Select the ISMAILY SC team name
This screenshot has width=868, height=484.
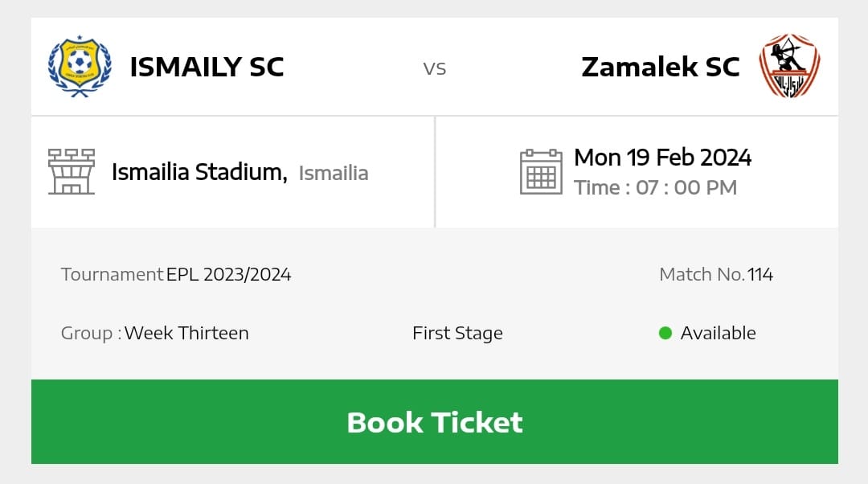point(207,67)
